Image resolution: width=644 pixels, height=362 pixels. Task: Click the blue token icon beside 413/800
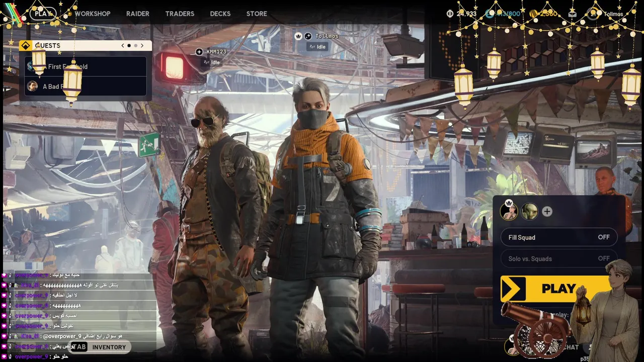[490, 14]
